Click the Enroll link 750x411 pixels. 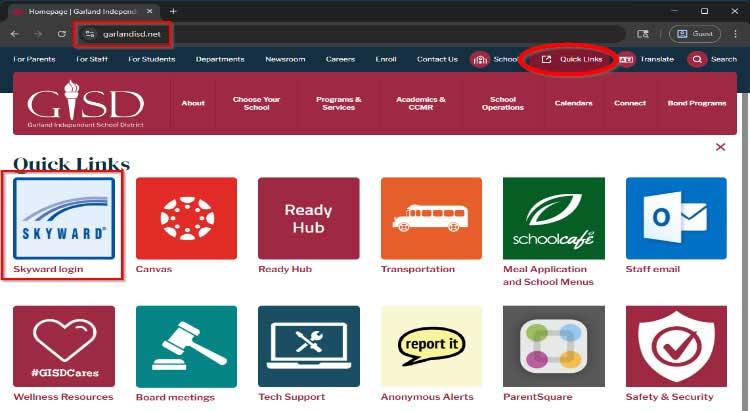click(x=386, y=59)
